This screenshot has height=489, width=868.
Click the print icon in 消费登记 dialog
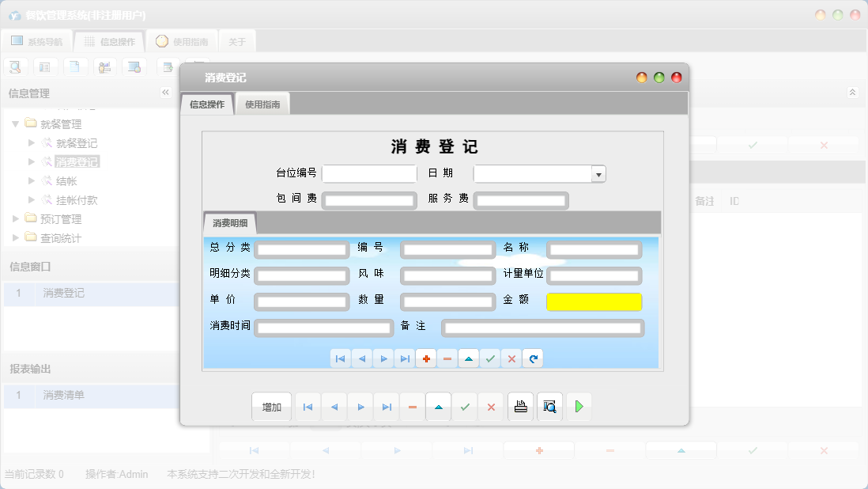pyautogui.click(x=520, y=406)
